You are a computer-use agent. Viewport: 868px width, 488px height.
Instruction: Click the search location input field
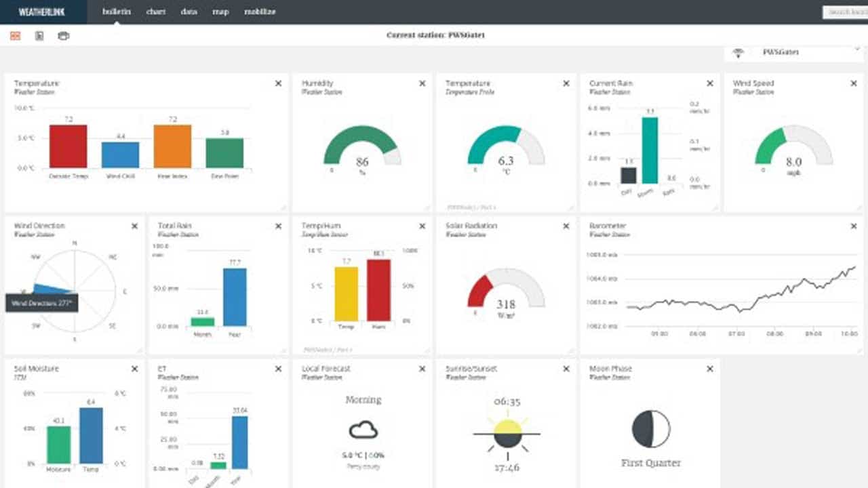[x=846, y=12]
